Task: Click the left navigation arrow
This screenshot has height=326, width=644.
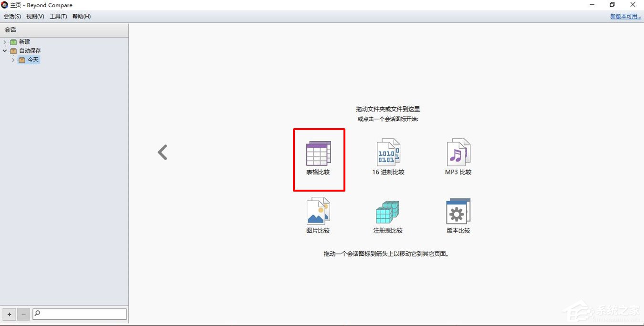Action: (x=162, y=152)
